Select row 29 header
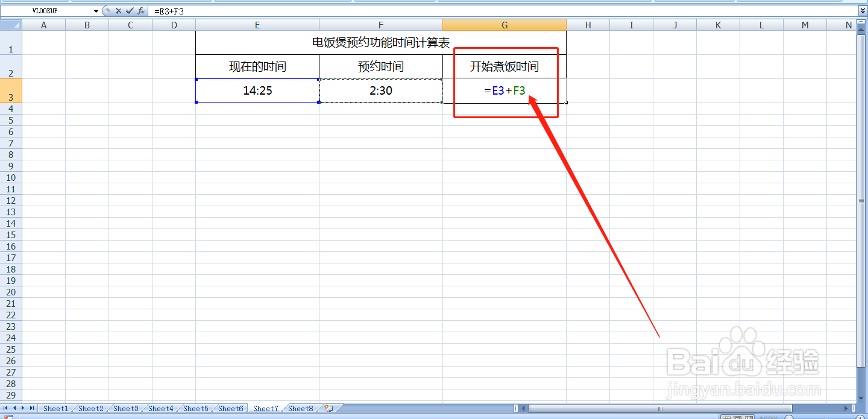The image size is (868, 419). [11, 395]
